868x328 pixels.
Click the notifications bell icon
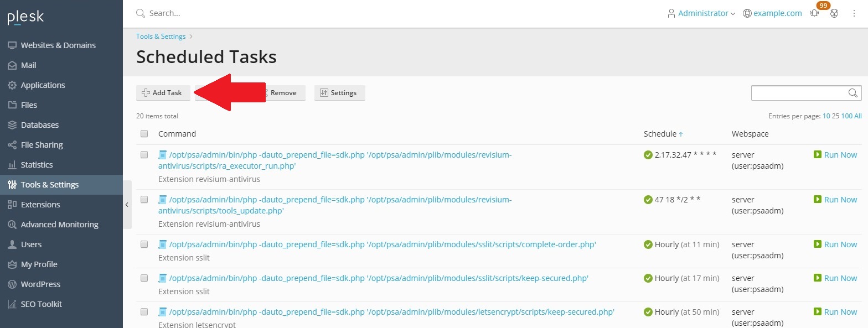tap(814, 13)
